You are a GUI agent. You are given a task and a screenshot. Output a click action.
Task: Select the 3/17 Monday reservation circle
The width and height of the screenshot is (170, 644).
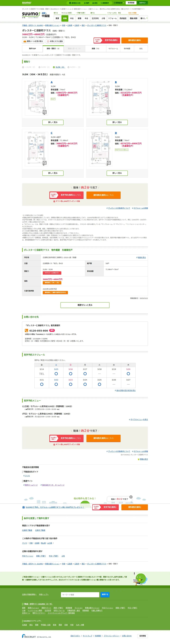click(x=85, y=374)
